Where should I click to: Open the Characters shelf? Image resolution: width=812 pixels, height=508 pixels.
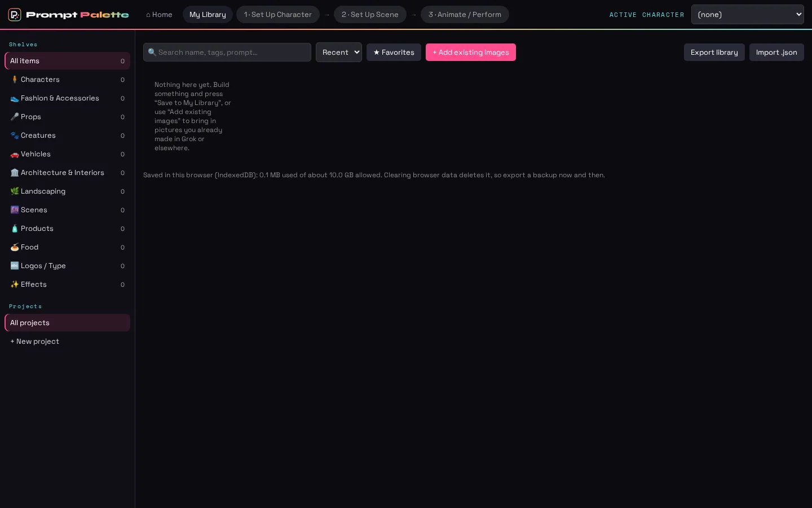tap(67, 80)
